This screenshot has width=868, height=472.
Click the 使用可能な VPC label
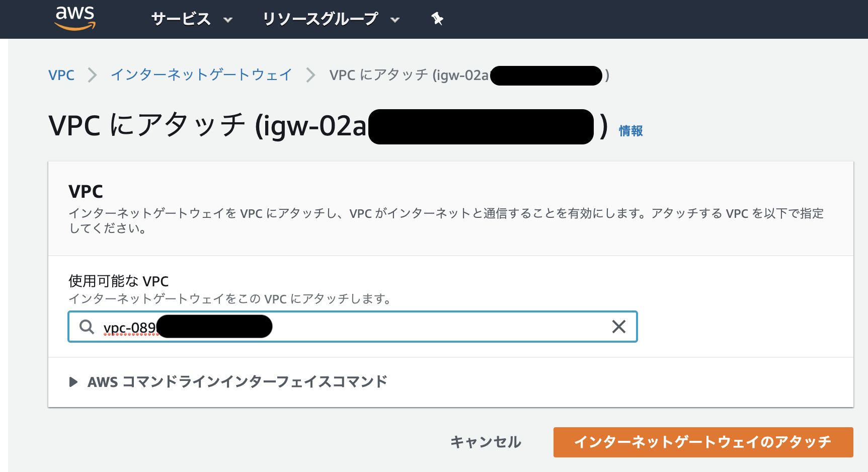pos(119,281)
